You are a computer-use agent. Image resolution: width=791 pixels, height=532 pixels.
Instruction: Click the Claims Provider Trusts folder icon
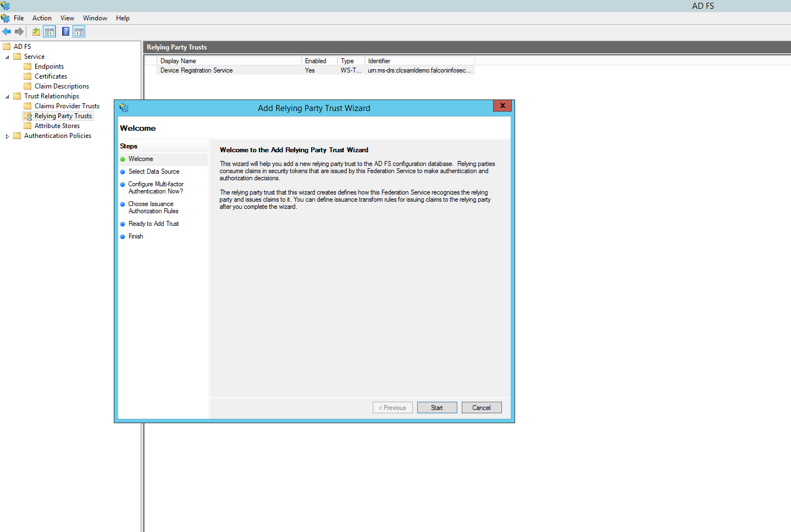pyautogui.click(x=27, y=106)
